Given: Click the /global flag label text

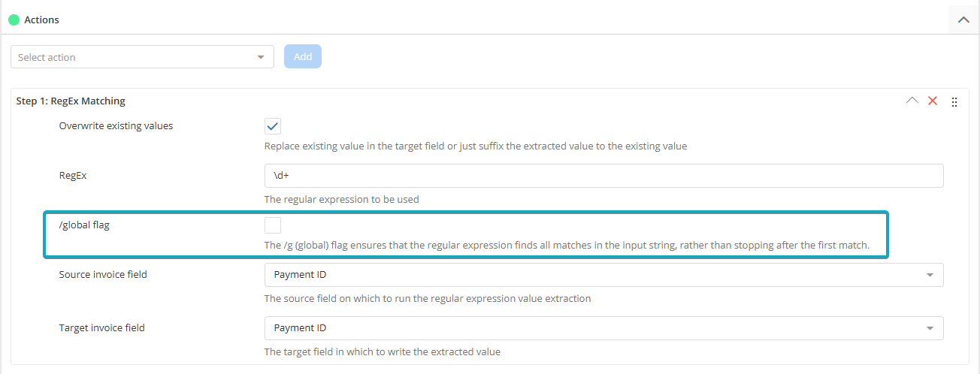Looking at the screenshot, I should click(84, 225).
